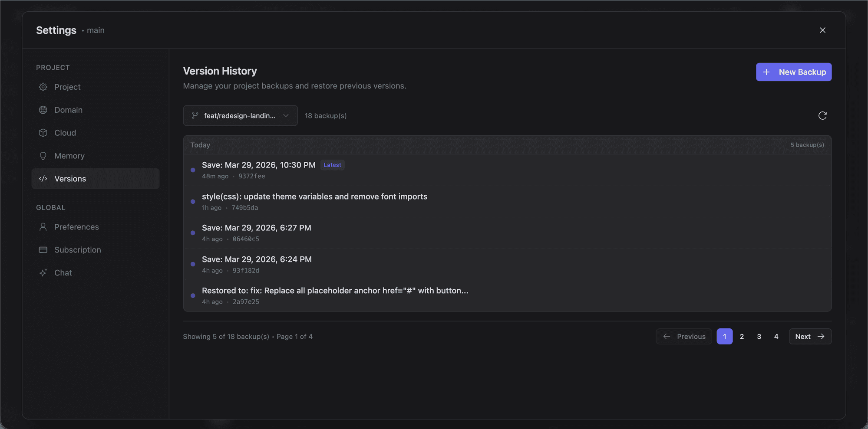The width and height of the screenshot is (868, 429).
Task: Click the Versions code icon
Action: pyautogui.click(x=43, y=179)
